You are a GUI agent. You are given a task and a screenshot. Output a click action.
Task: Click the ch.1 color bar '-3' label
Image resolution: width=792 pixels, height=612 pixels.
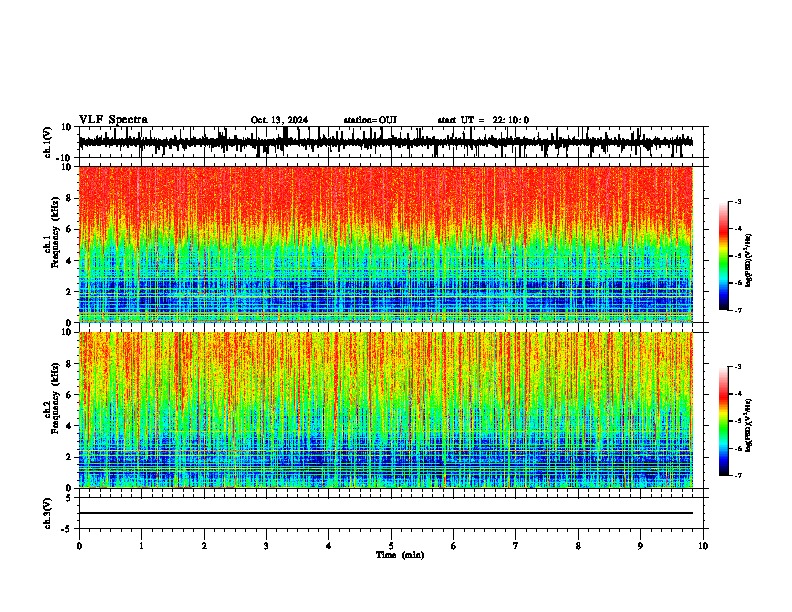tap(737, 201)
